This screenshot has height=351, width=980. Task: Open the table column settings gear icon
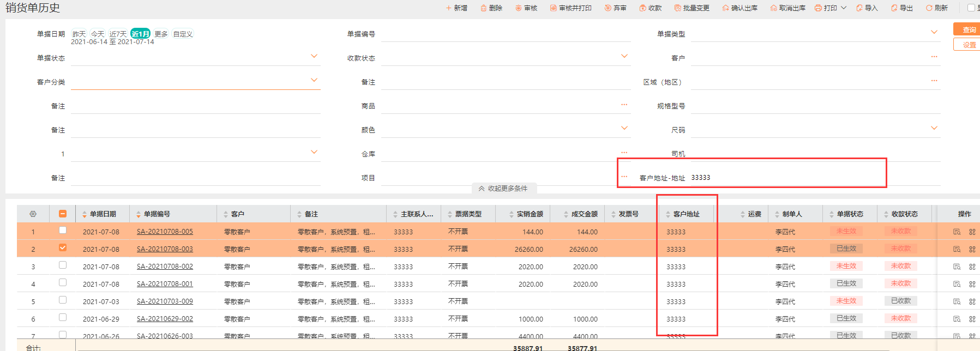pyautogui.click(x=33, y=214)
